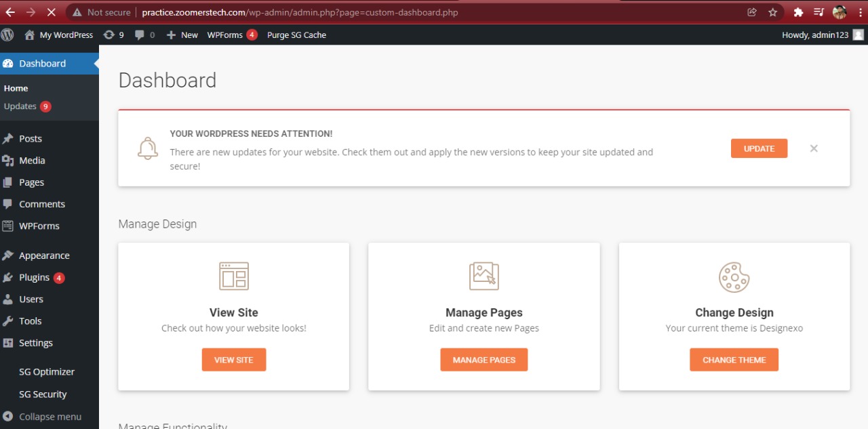The width and height of the screenshot is (868, 429).
Task: Click the Collapse menu arrow icon
Action: 8,417
